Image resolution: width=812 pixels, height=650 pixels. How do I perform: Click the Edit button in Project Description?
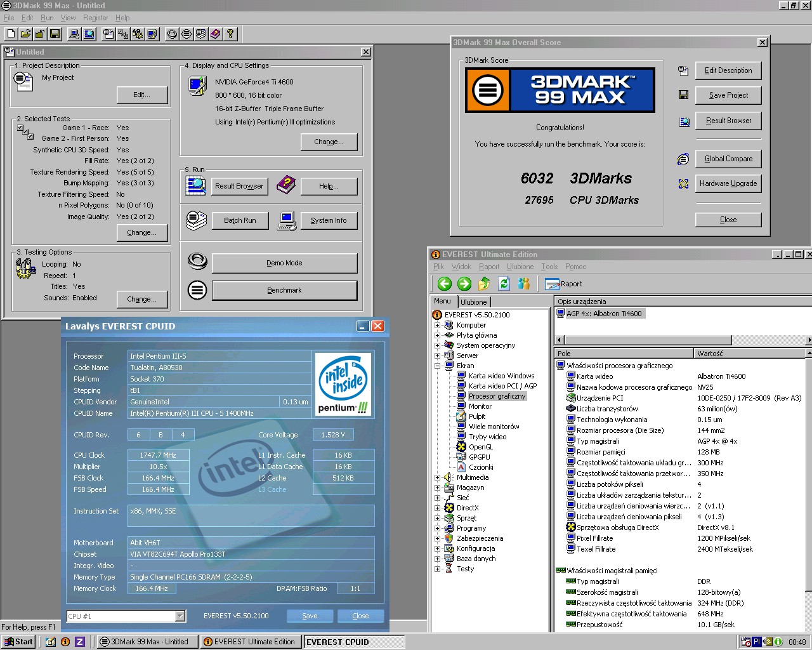pyautogui.click(x=142, y=95)
